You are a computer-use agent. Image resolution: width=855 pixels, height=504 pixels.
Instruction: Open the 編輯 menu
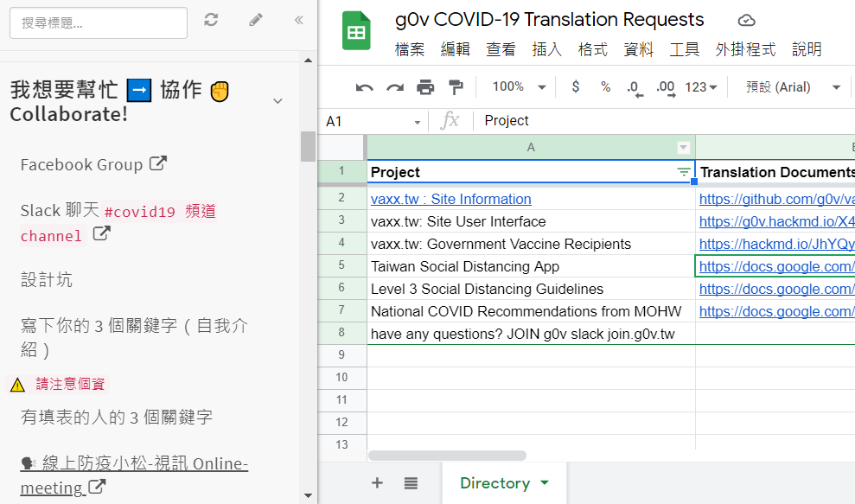point(455,49)
